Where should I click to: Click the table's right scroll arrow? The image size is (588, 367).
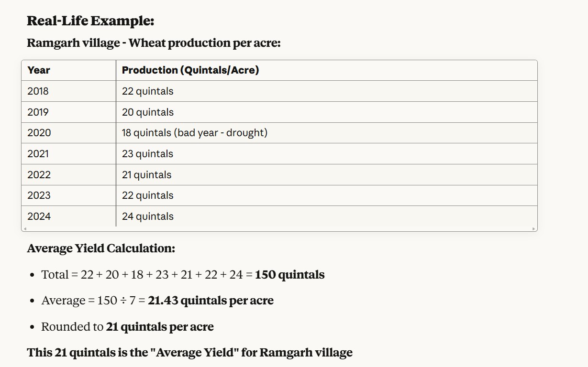coord(533,229)
